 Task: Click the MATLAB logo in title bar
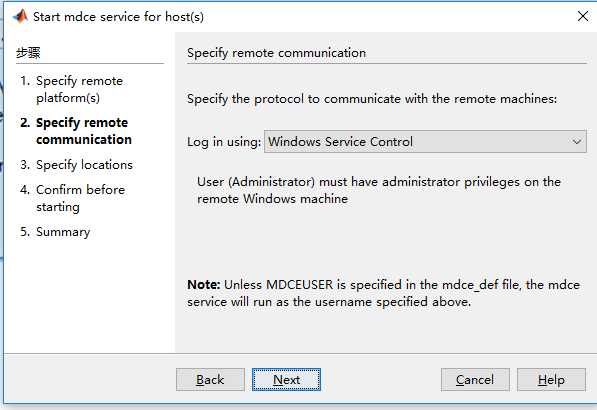(x=20, y=16)
